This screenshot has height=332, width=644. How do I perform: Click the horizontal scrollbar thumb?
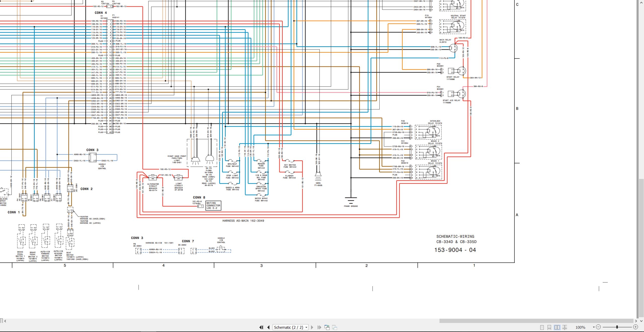536,321
